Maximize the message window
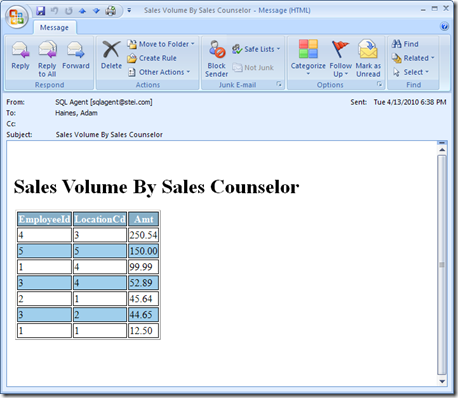Viewport: 458px width, 398px height. tap(434, 9)
